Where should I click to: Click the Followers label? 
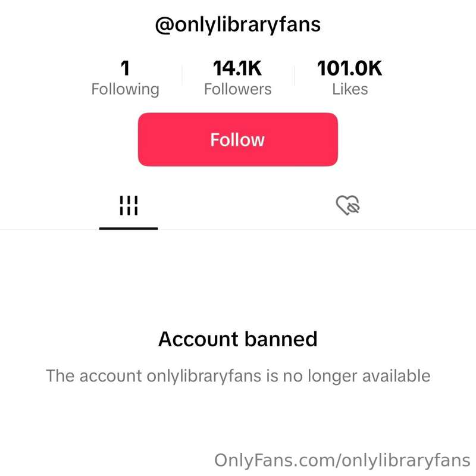tap(237, 89)
